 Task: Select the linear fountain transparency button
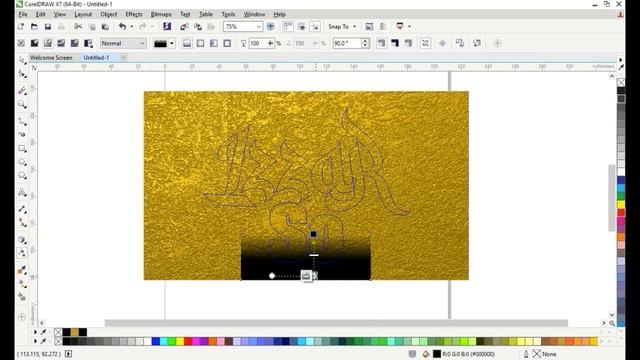(187, 43)
